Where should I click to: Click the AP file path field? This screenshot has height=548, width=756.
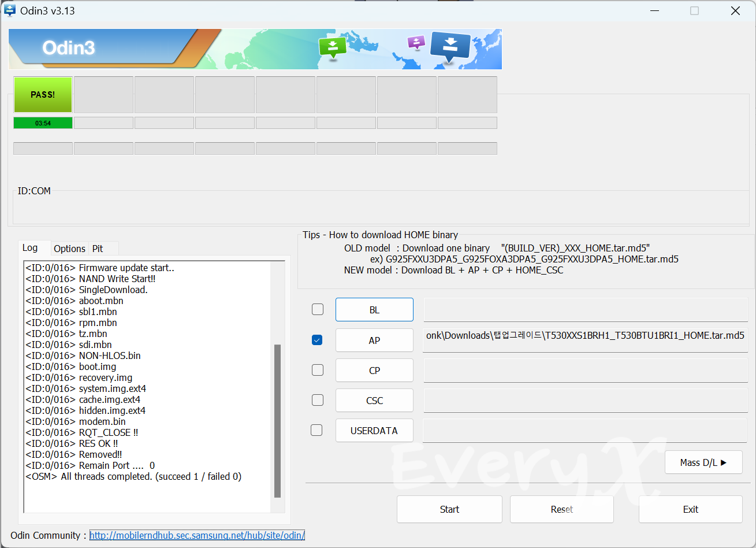tap(586, 340)
